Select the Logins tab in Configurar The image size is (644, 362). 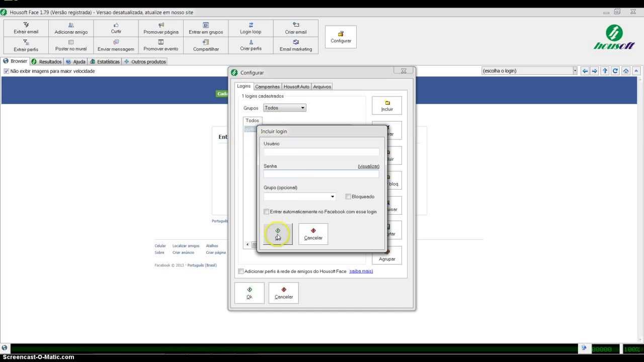244,86
